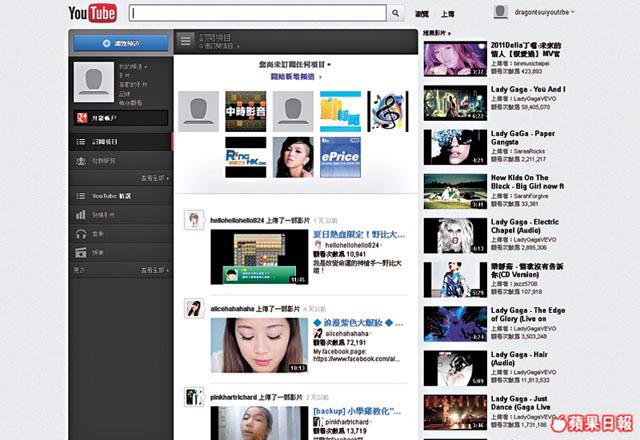640x440 pixels.
Task: Click into the YouTube search field
Action: [258, 13]
